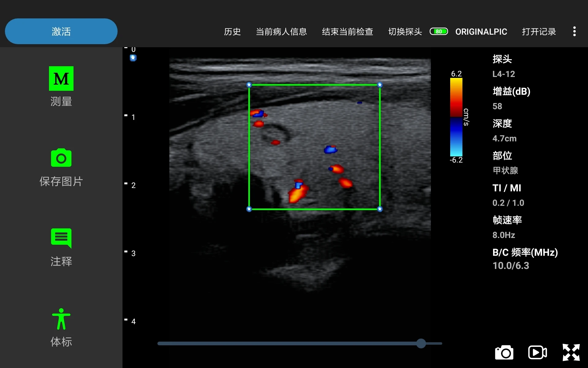Viewport: 588px width, 368px height.
Task: Click top-left handle of green color box
Action: 249,85
